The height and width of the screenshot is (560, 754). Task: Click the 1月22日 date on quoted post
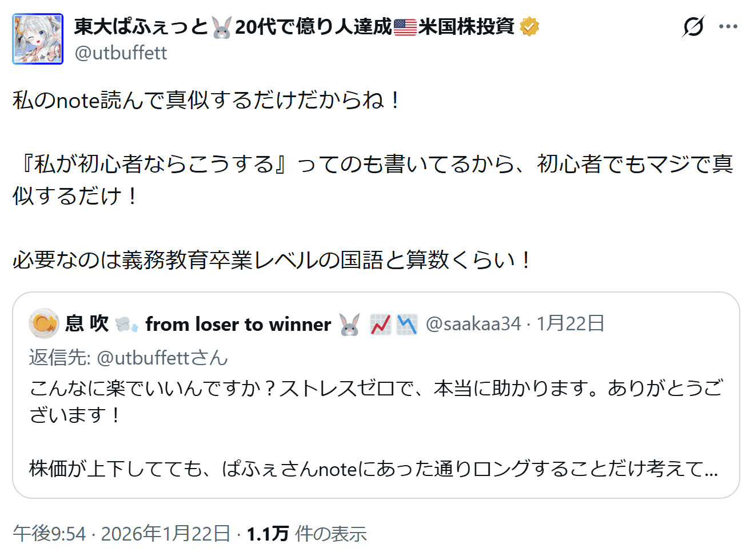[x=570, y=324]
